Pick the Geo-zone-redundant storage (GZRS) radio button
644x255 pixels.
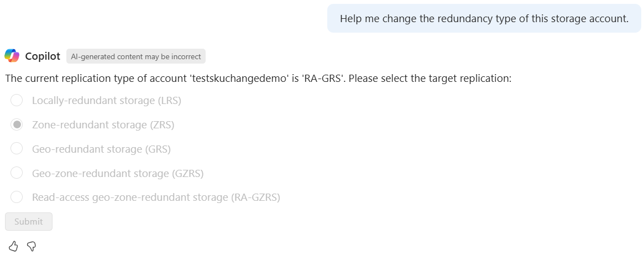pyautogui.click(x=17, y=173)
